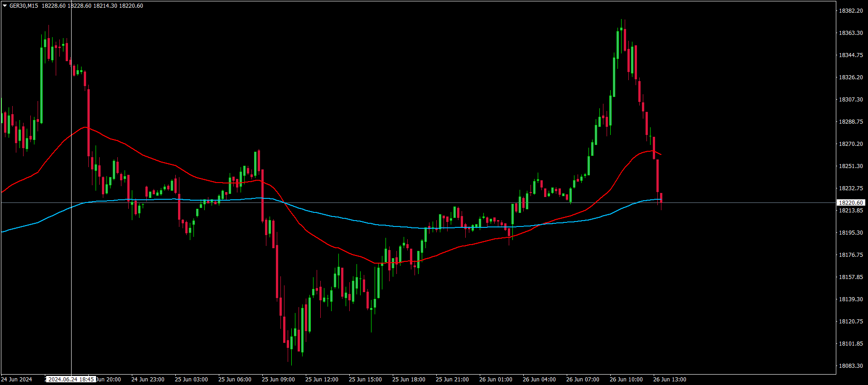Viewport: 868px width, 385px height.
Task: Click price scale label 18120.75
Action: click(851, 322)
